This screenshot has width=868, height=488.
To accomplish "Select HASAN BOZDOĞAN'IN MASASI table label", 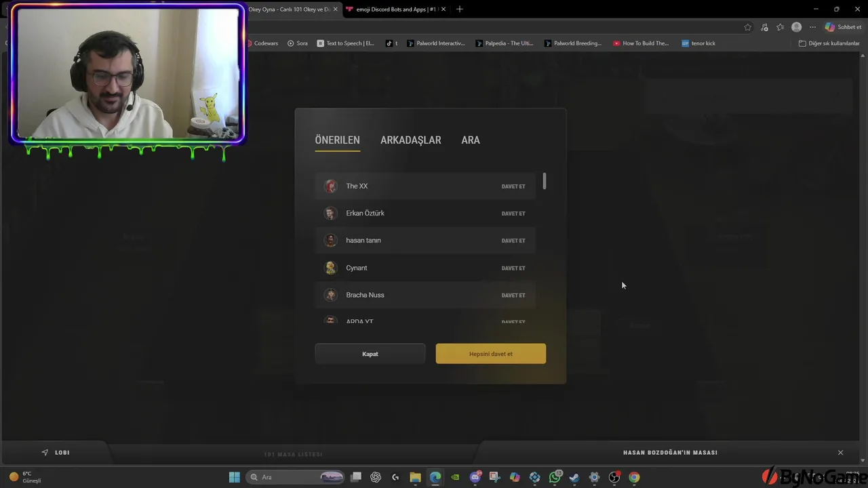I will tap(670, 452).
